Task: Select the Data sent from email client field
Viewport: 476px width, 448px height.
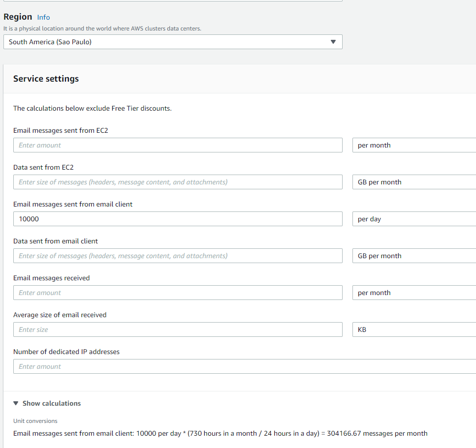Action: click(178, 256)
